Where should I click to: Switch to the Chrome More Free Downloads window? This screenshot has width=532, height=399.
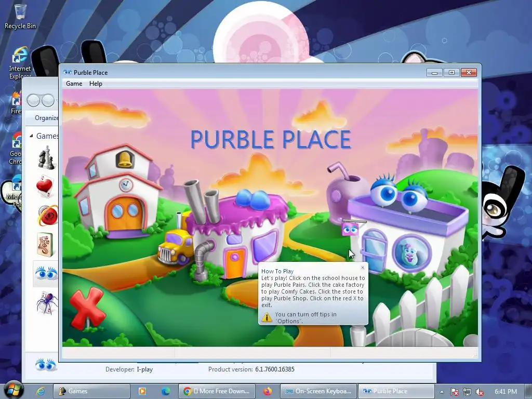click(x=217, y=391)
